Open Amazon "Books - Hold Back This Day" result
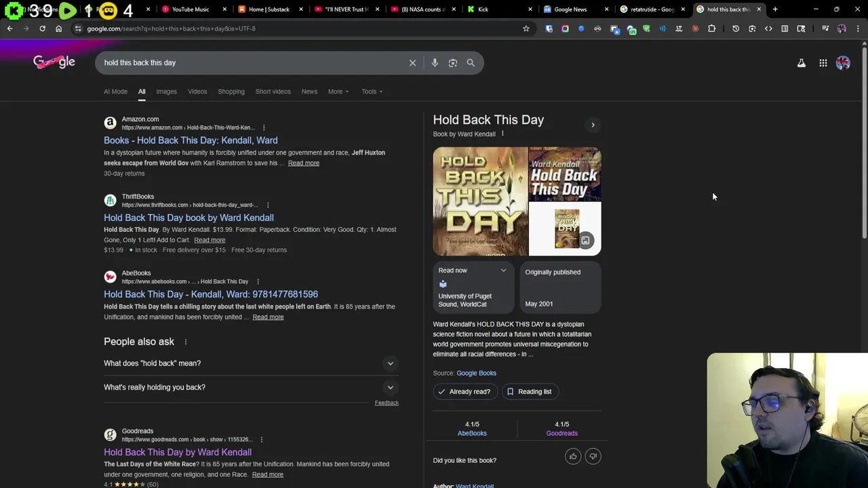Screen dimensions: 868x488 click(191, 140)
